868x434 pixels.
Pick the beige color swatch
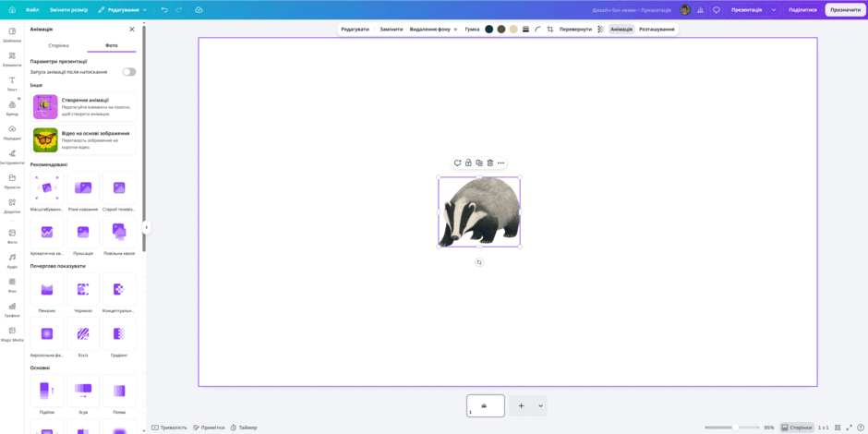point(513,29)
